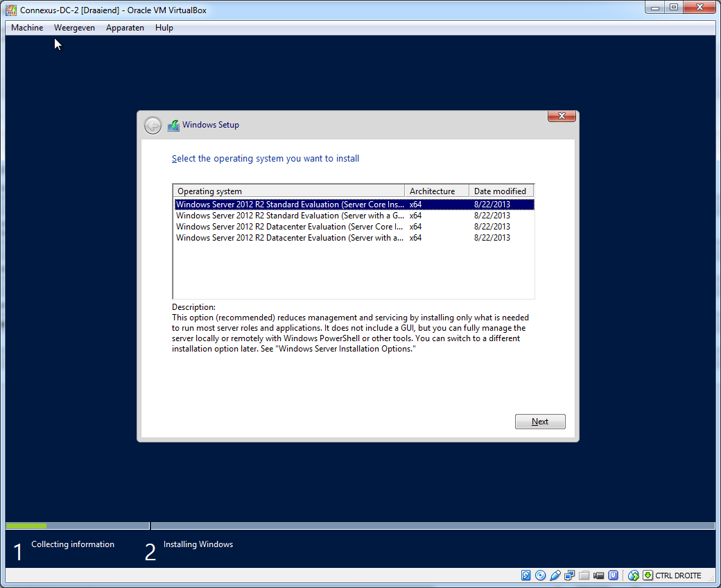Click the Windows Setup back arrow
This screenshot has height=588, width=721.
pyautogui.click(x=153, y=125)
